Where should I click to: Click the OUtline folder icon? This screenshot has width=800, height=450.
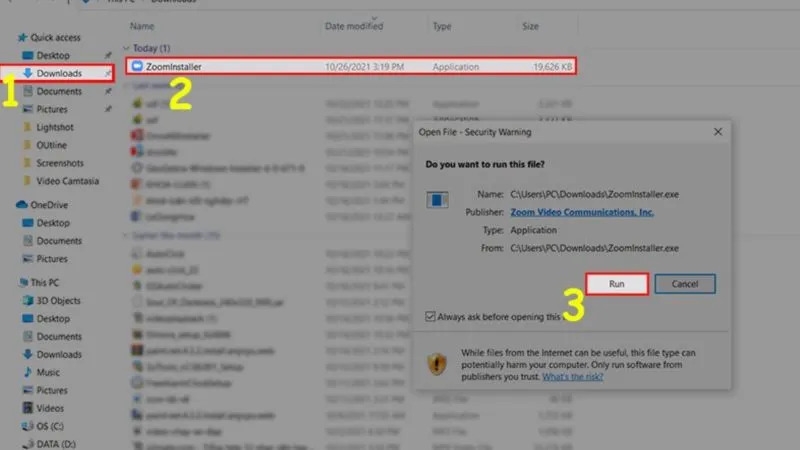click(x=28, y=145)
